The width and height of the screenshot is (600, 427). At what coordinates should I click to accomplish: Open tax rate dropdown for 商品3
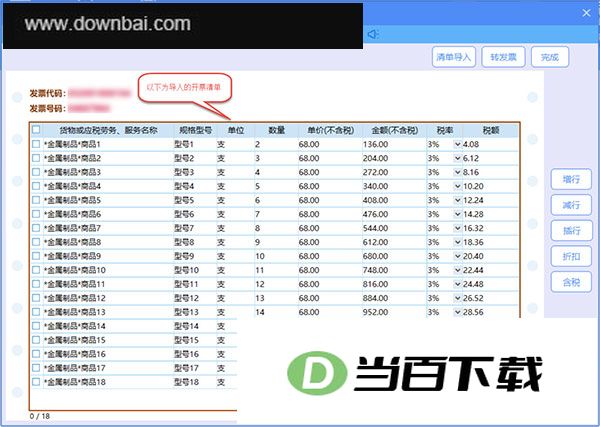click(457, 172)
